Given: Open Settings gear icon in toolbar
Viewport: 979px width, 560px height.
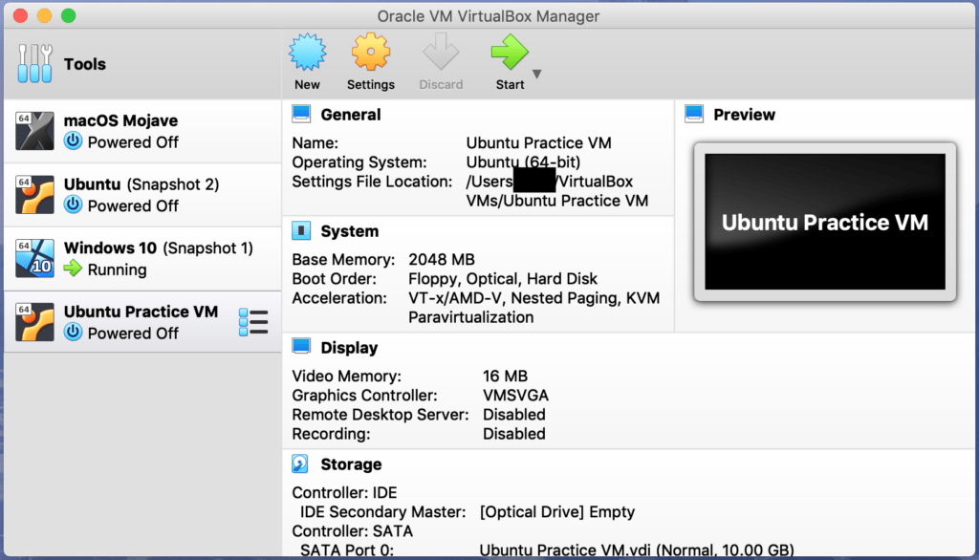Looking at the screenshot, I should coord(371,53).
